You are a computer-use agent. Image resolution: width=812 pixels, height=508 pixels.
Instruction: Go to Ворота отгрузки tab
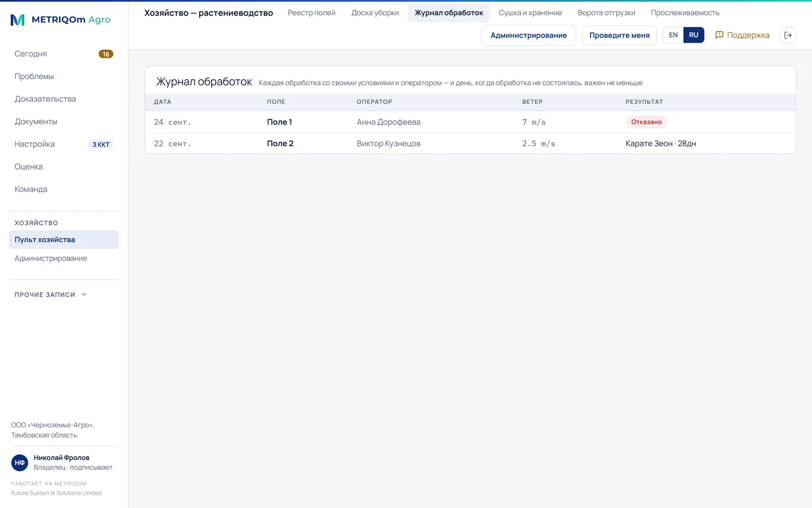pos(606,13)
